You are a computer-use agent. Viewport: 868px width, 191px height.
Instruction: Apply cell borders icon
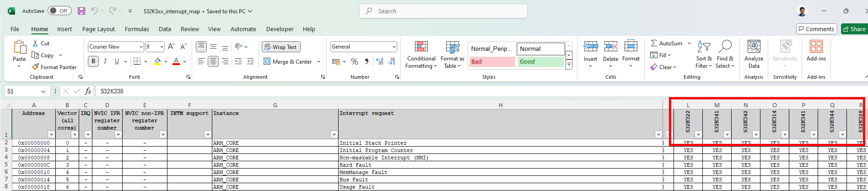click(136, 61)
